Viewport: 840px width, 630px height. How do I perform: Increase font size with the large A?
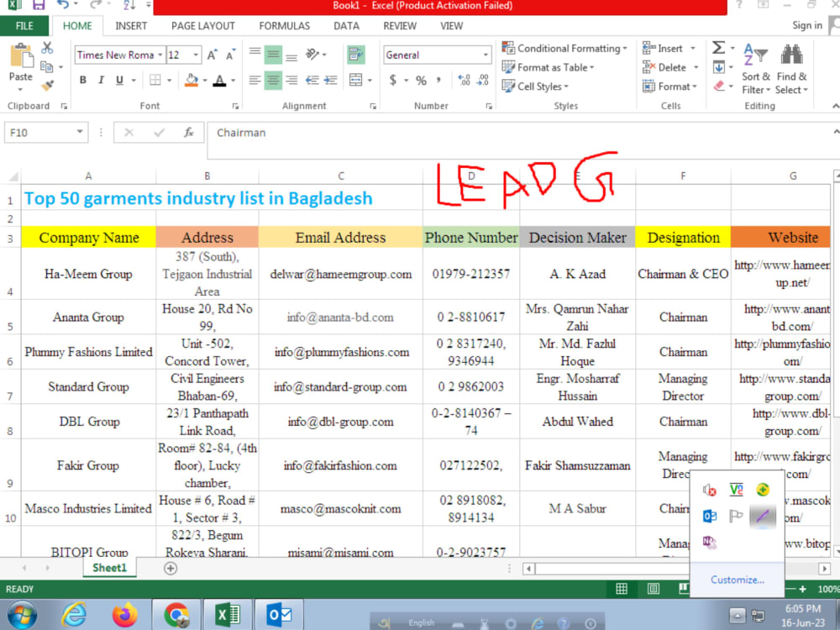(213, 55)
